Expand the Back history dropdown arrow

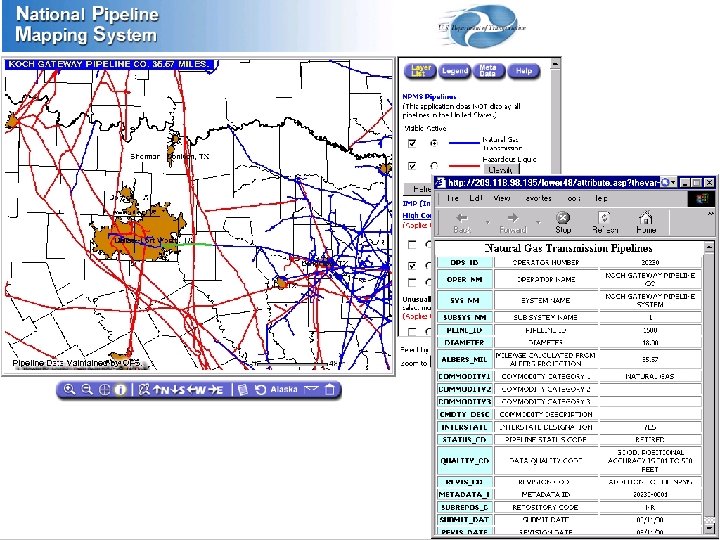(x=487, y=223)
